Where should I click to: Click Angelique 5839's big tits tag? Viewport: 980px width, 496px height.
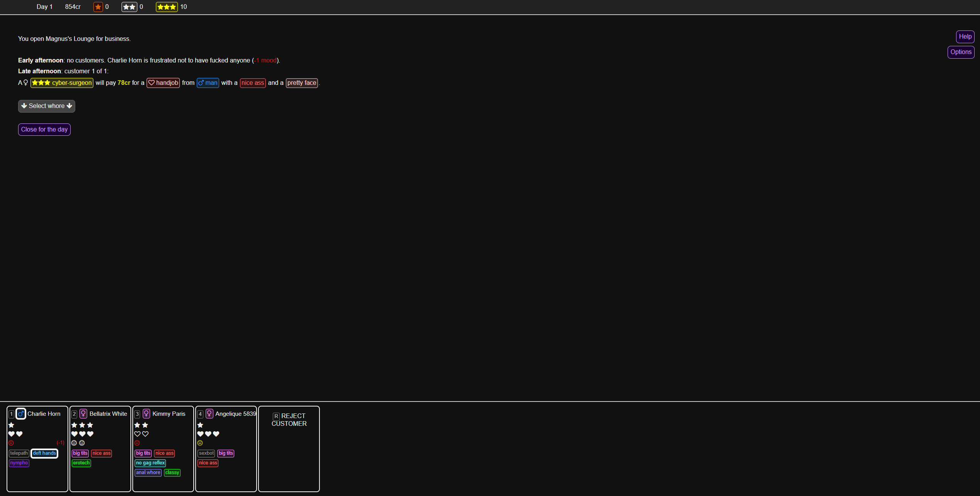coord(226,454)
